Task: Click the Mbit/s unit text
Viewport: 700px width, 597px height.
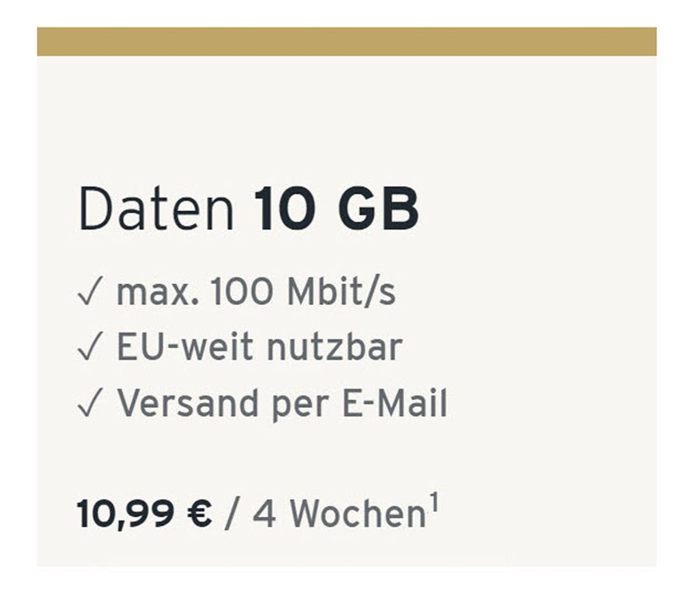Action: 341,292
